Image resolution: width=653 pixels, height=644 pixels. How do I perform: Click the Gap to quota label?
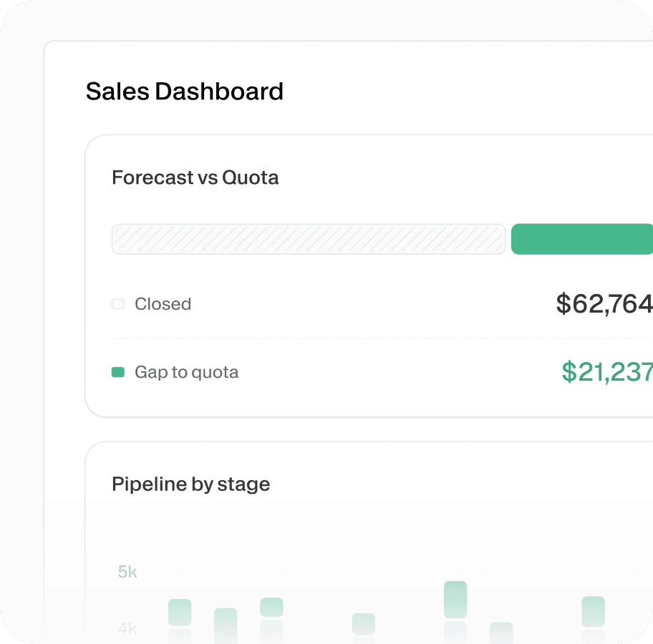[x=186, y=372]
